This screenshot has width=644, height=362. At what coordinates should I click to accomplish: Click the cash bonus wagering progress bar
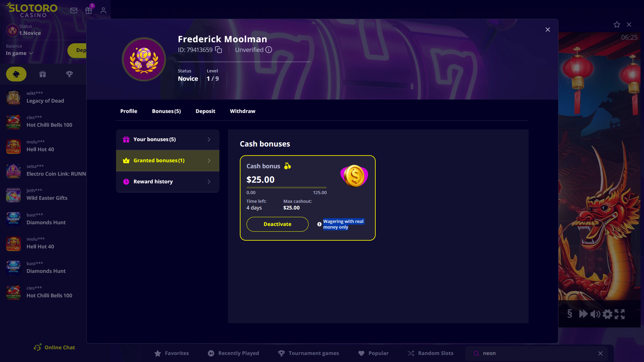click(x=286, y=188)
